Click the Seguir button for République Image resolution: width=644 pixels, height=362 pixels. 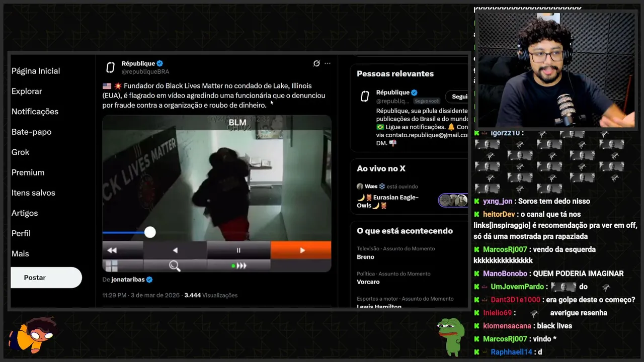pos(457,97)
